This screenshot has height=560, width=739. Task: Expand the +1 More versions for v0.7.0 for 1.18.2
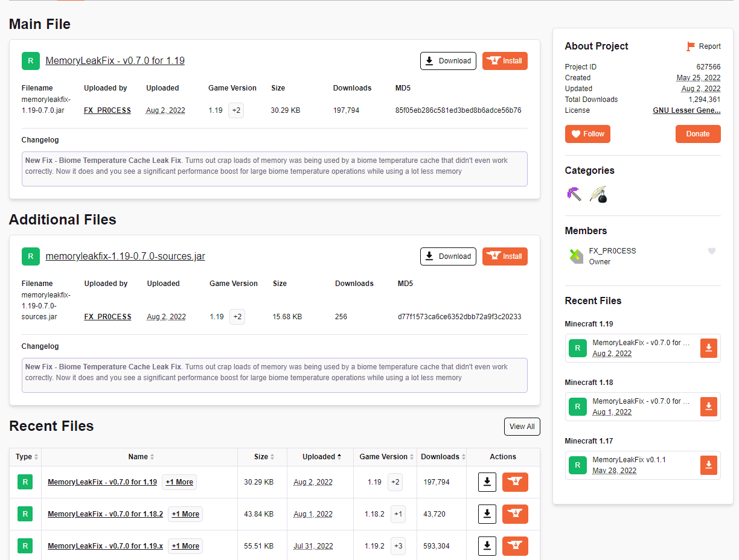(x=185, y=514)
